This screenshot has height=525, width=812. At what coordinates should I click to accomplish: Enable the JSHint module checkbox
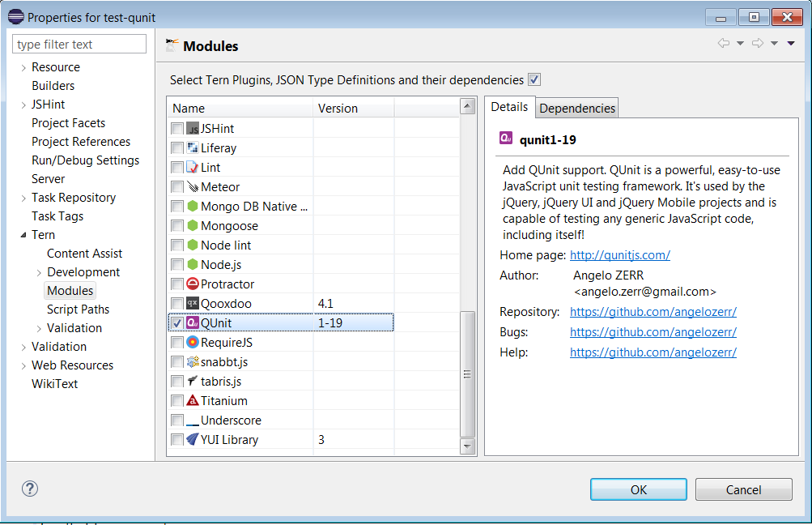coord(176,128)
